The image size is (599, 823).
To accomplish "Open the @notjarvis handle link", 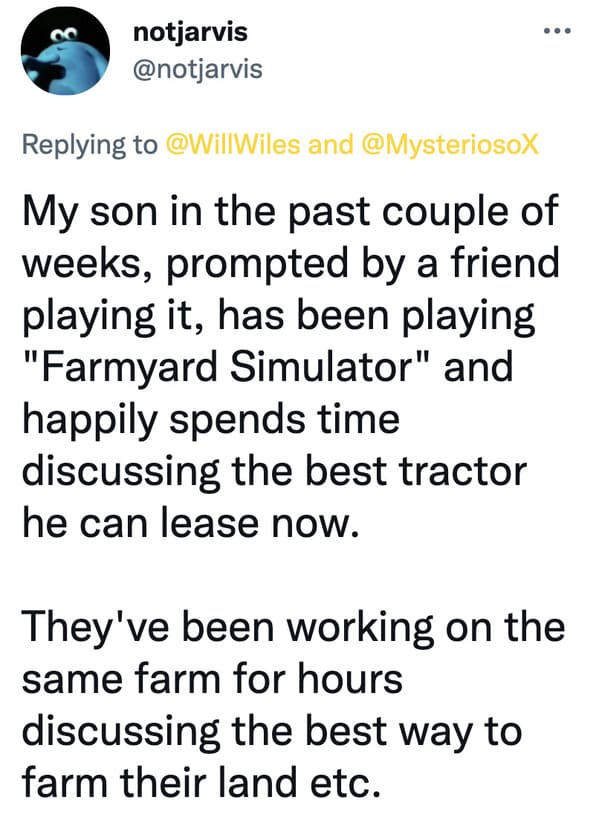I will coord(198,69).
